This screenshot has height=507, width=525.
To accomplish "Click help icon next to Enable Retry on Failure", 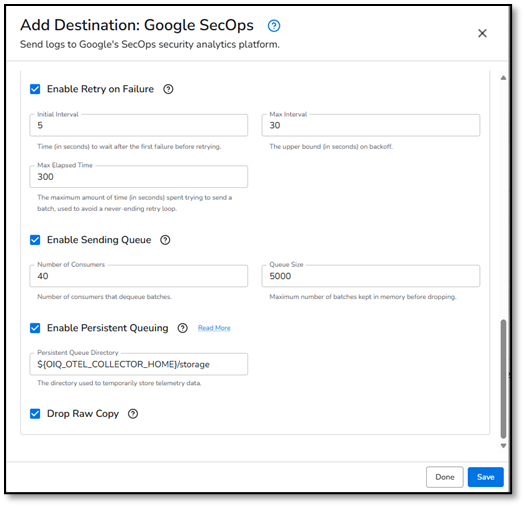I will (x=168, y=89).
